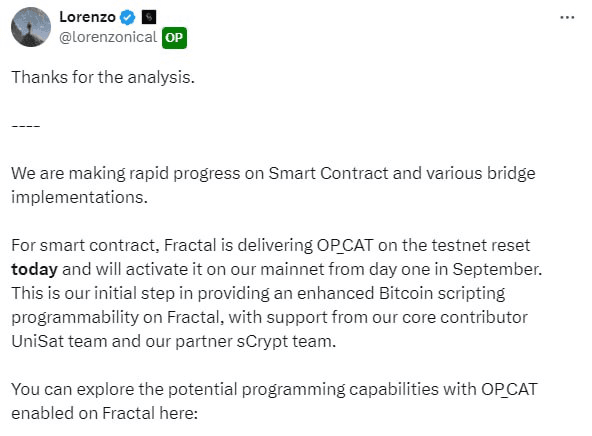
Task: Click the blue verified checkmark badge
Action: click(x=128, y=17)
